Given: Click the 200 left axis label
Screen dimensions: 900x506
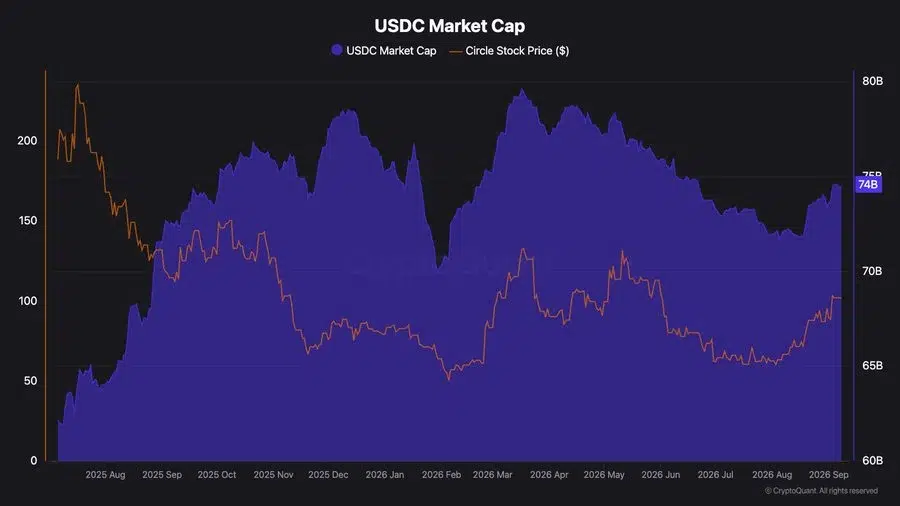Looking at the screenshot, I should click(x=27, y=141).
